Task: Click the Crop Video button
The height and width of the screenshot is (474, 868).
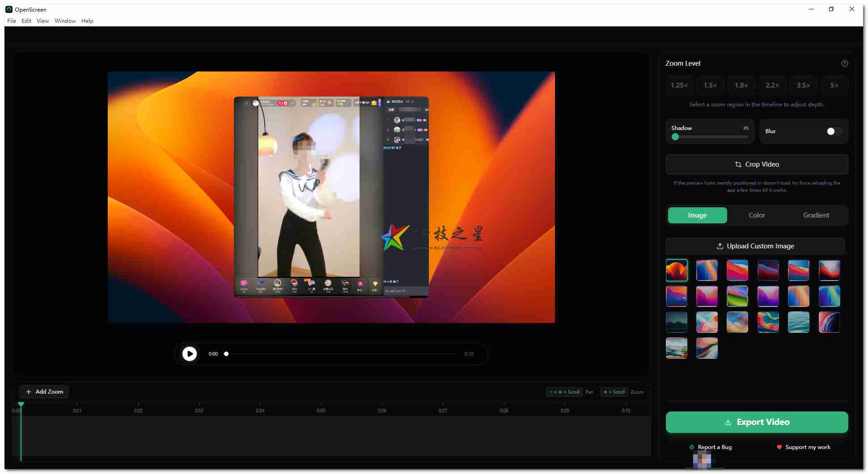Action: point(757,164)
